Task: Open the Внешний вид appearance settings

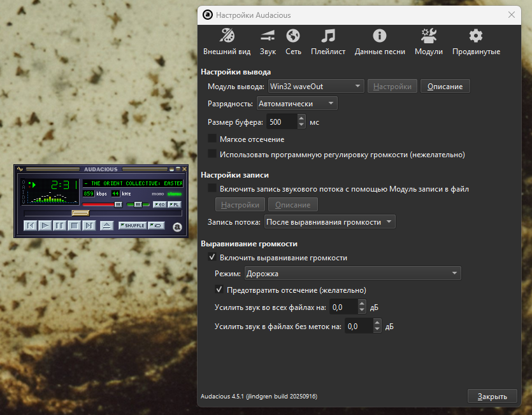Action: [226, 42]
